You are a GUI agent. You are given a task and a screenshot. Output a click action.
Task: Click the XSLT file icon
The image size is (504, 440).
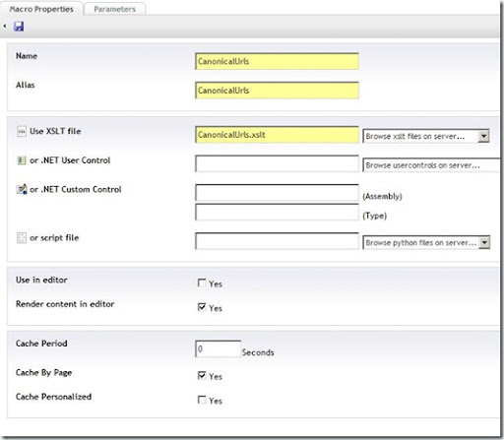point(22,132)
